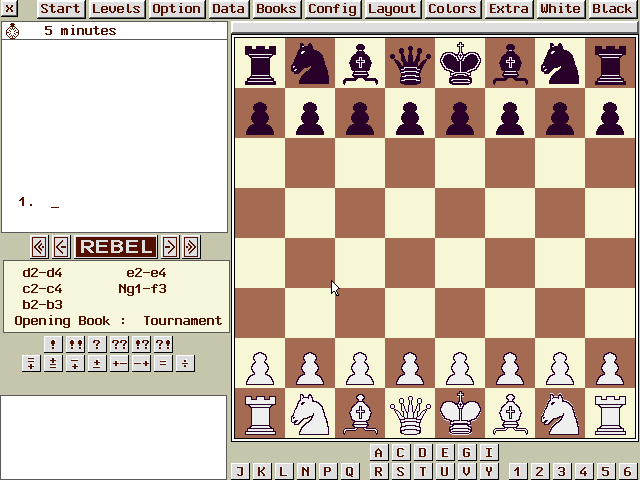Click the REBEL logo button
This screenshot has height=480, width=640.
[116, 247]
